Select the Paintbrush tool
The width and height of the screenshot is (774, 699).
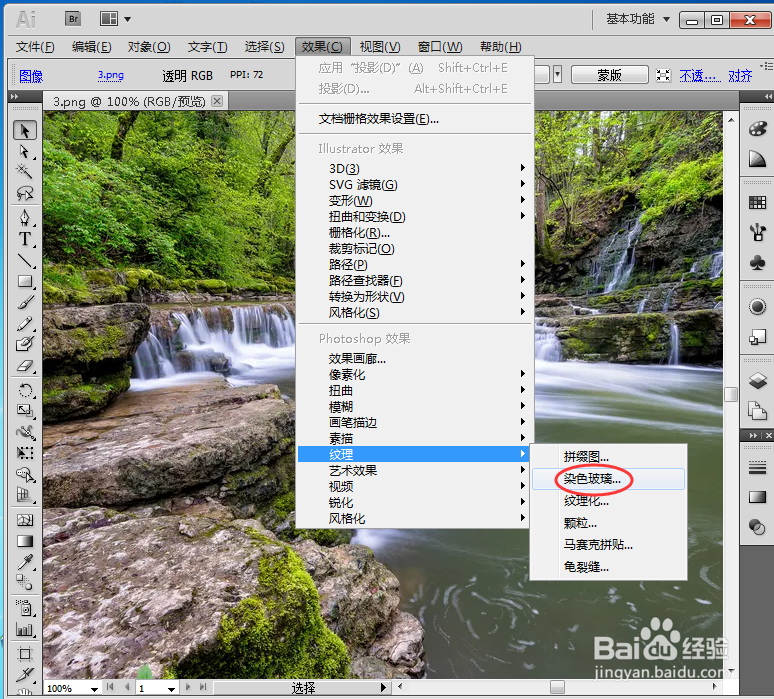point(25,303)
